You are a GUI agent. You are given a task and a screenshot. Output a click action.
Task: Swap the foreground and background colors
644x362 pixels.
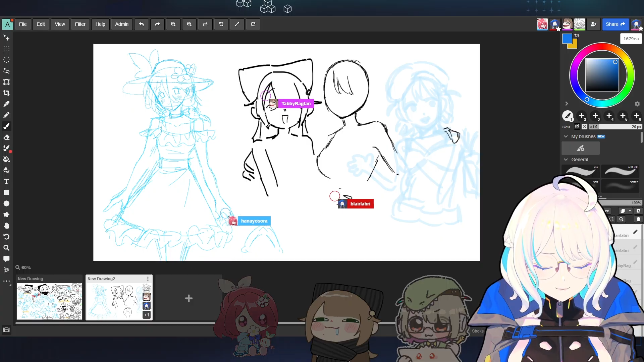[577, 35]
